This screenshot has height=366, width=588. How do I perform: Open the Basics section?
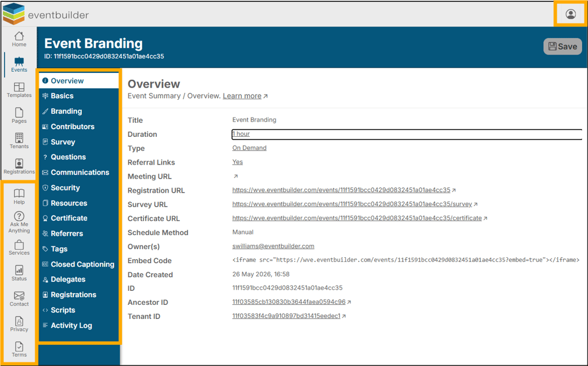(x=79, y=96)
